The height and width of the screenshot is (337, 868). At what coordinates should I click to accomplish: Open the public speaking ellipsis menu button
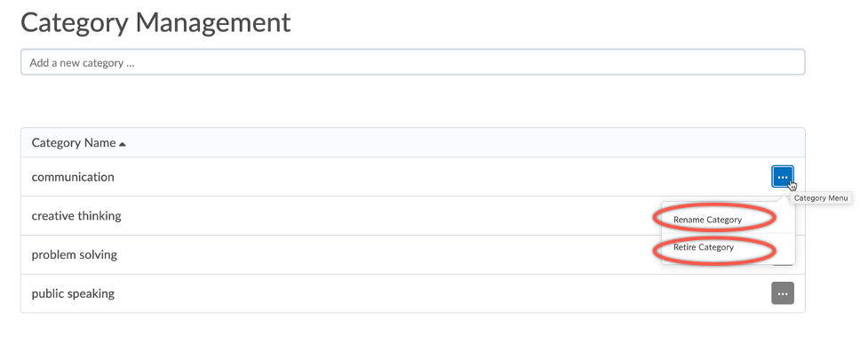point(782,293)
